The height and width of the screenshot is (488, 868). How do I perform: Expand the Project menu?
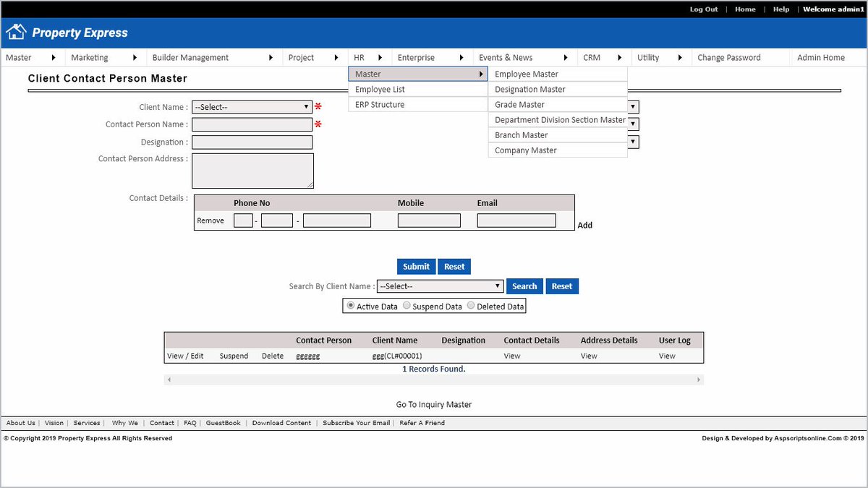click(x=314, y=57)
